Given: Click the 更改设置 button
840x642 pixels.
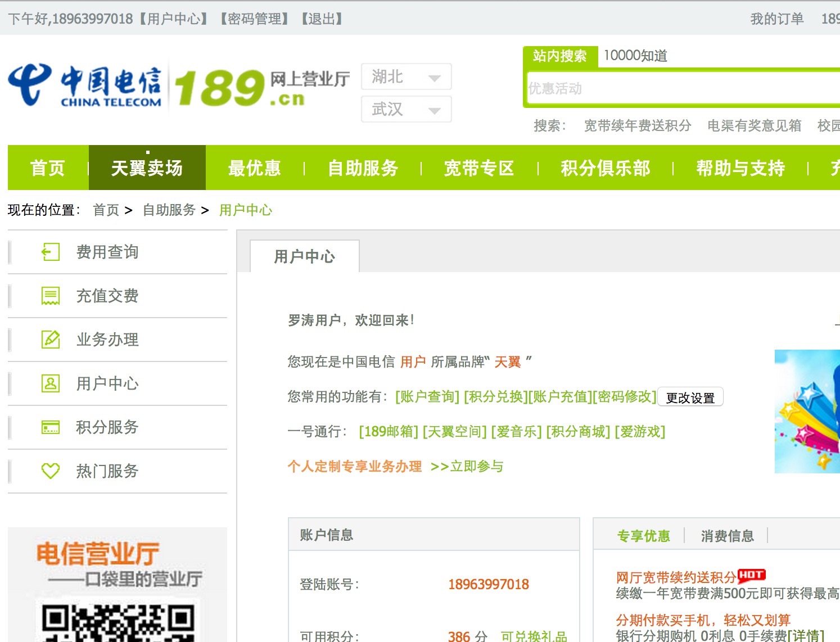Looking at the screenshot, I should (690, 397).
